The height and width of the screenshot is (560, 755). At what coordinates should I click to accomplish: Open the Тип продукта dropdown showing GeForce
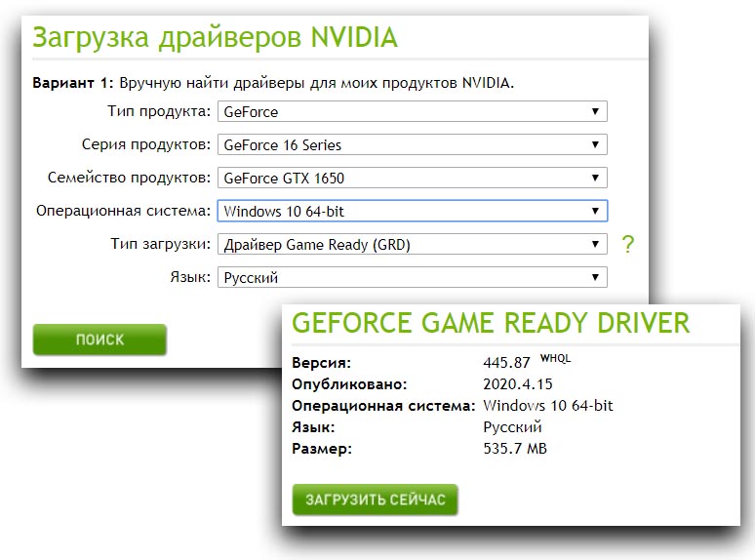click(413, 112)
